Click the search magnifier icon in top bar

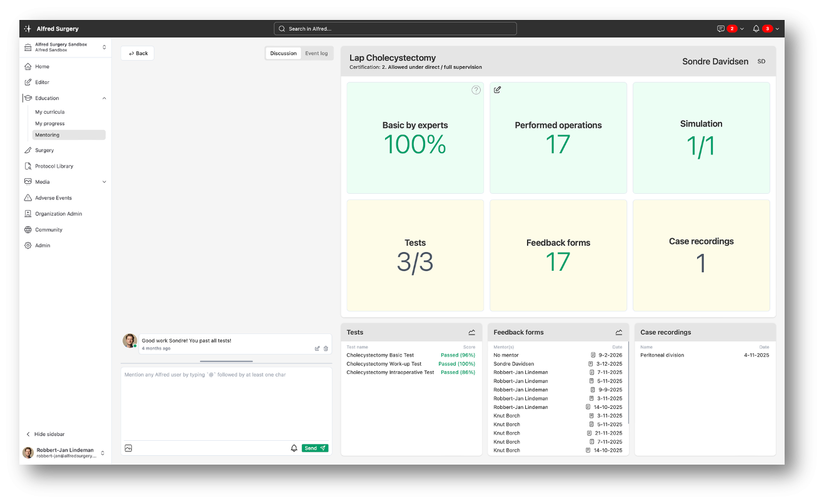pos(282,29)
